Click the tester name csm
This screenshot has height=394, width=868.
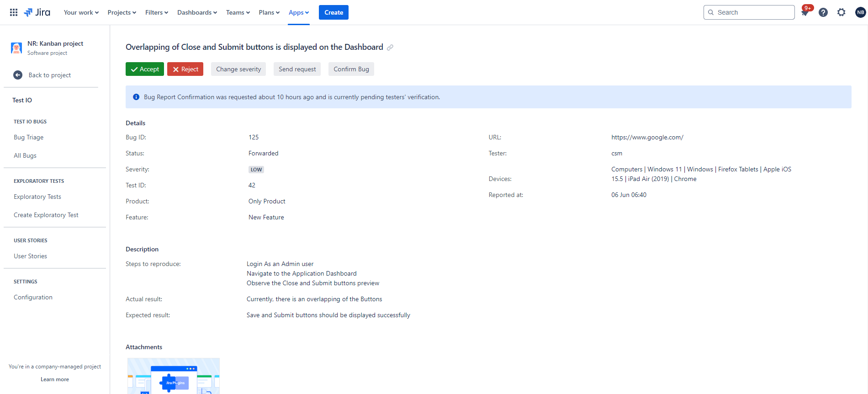[617, 153]
